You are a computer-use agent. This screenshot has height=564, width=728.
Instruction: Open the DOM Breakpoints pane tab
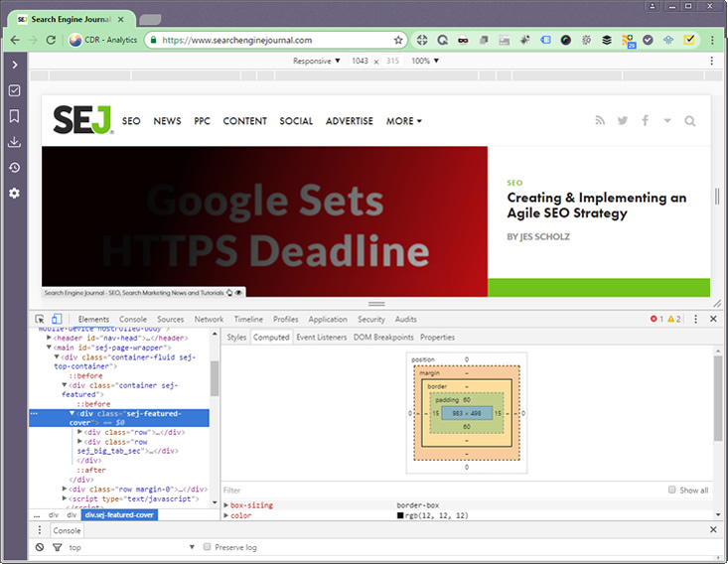tap(383, 337)
